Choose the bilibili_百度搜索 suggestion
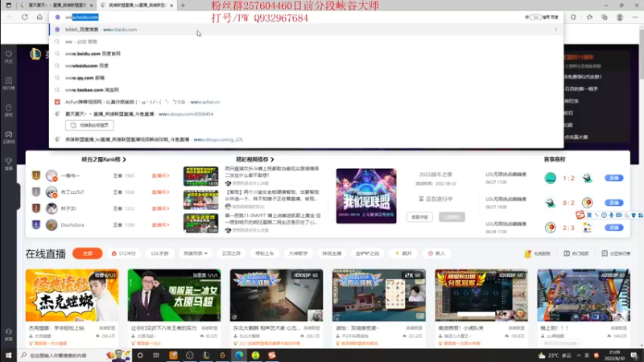644x362 pixels. click(306, 30)
